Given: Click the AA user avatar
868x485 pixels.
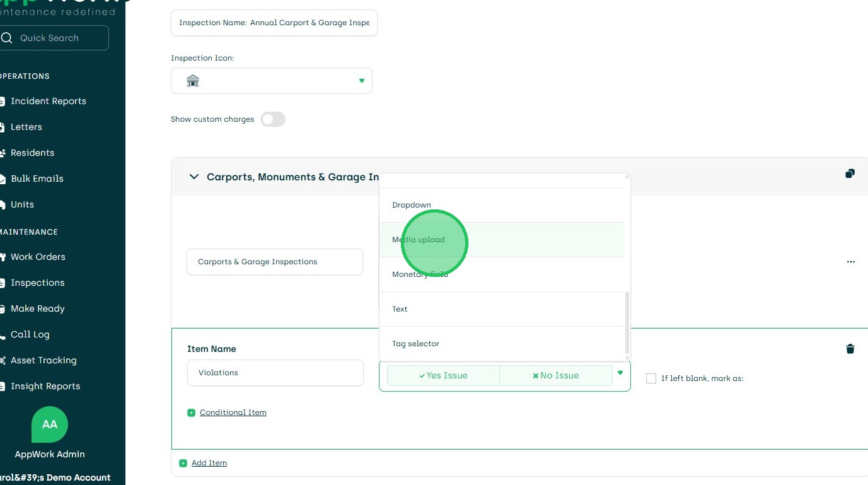Looking at the screenshot, I should pos(49,424).
